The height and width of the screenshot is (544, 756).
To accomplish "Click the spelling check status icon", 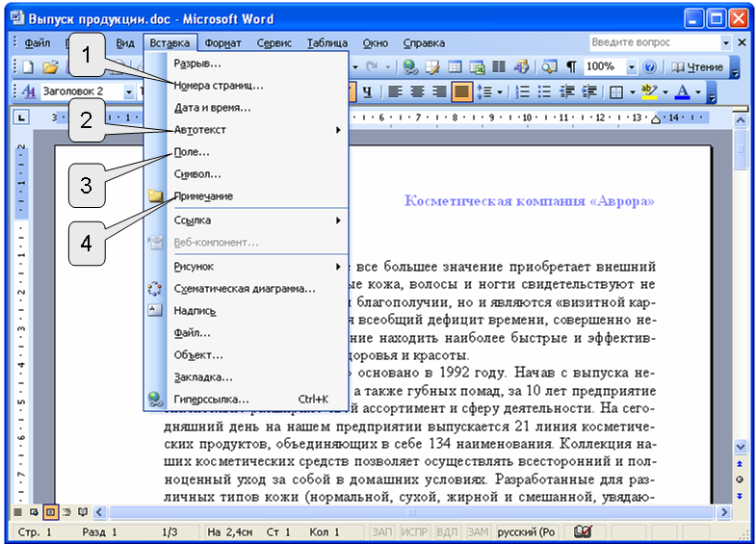I will (583, 531).
